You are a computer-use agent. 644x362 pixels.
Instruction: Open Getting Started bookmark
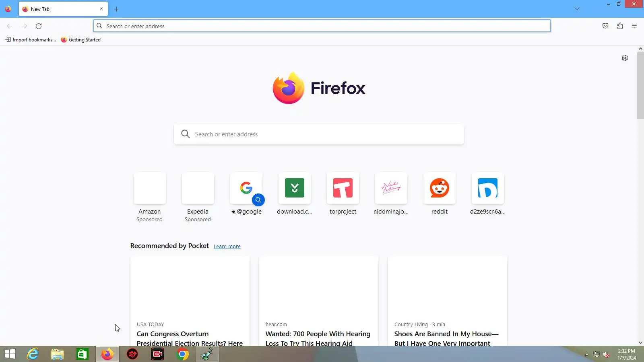(81, 40)
